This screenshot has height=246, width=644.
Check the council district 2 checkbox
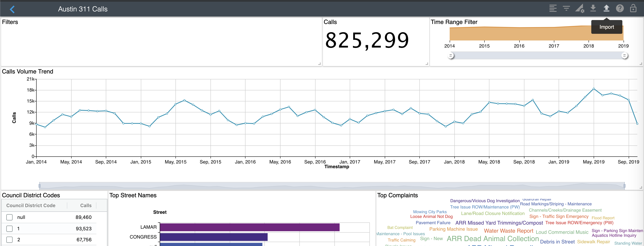point(9,240)
